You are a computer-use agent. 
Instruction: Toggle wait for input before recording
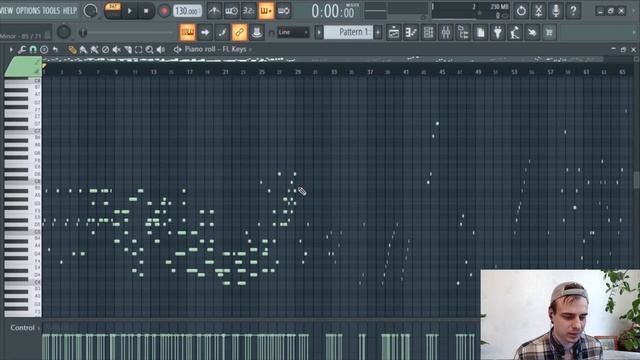tap(231, 11)
